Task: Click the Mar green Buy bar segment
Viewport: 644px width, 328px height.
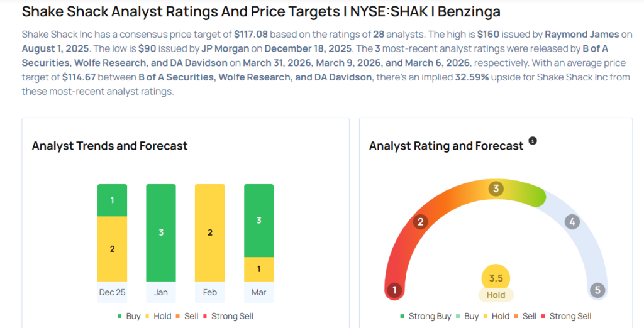Action: [x=258, y=221]
